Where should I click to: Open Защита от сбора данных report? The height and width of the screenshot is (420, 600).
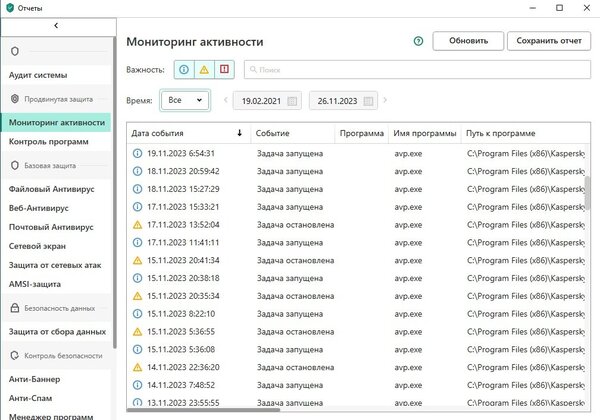pos(57,332)
